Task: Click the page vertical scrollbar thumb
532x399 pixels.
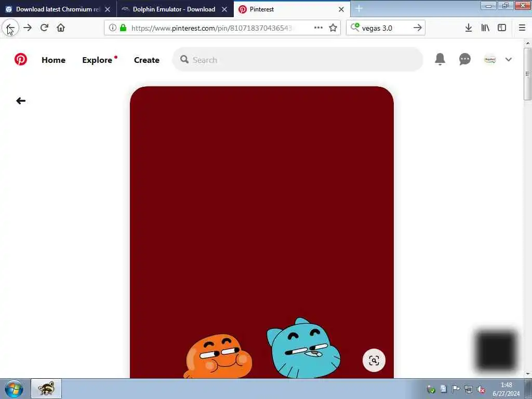Action: pos(527,74)
